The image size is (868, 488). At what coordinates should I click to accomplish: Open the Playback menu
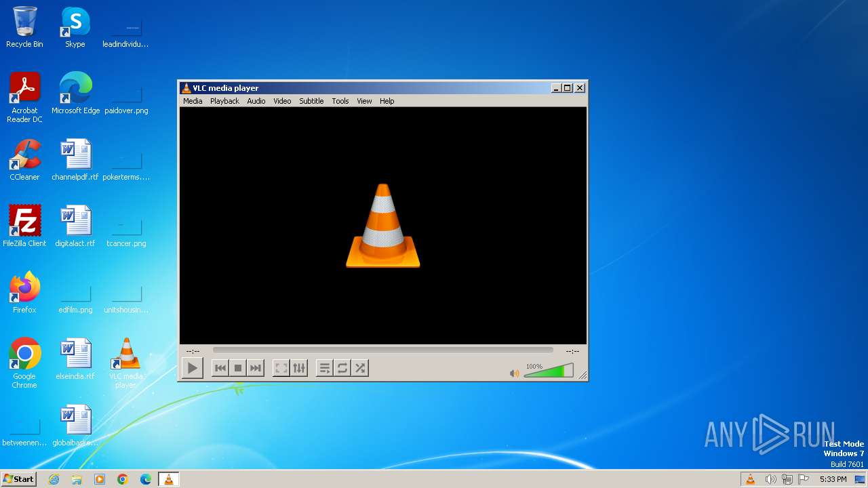click(224, 101)
